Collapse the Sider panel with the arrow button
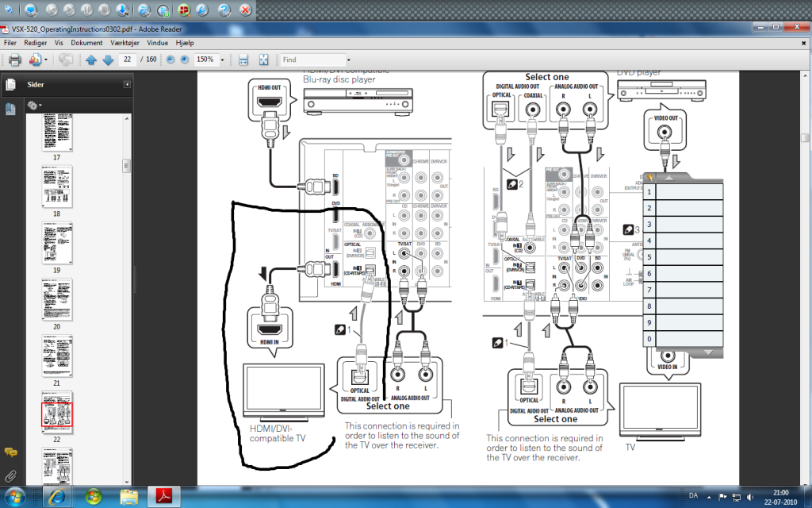 (127, 84)
